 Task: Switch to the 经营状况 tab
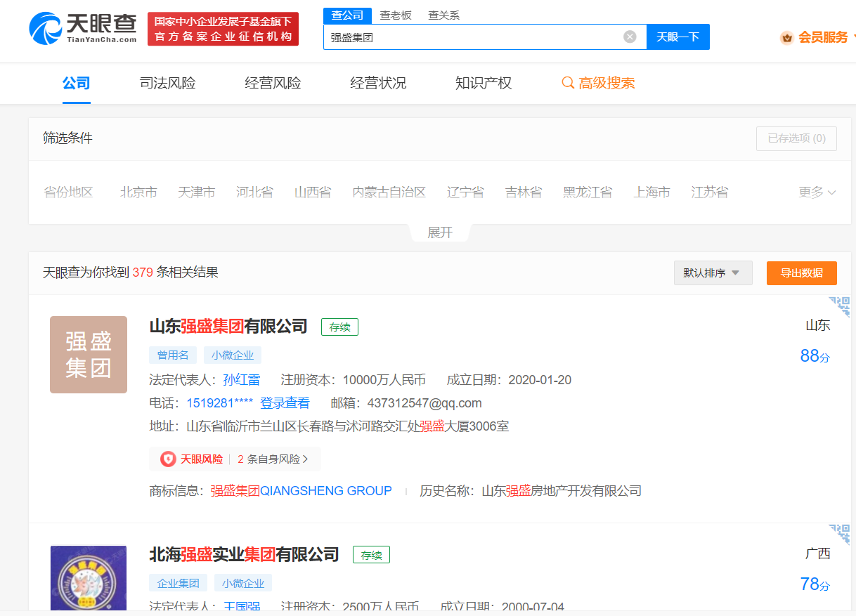click(x=378, y=83)
